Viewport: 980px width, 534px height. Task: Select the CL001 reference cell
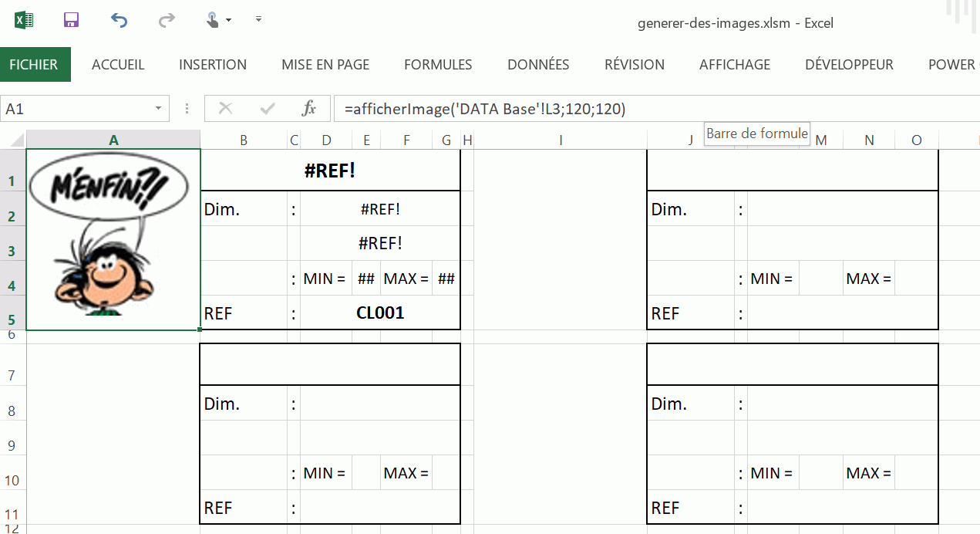(380, 313)
